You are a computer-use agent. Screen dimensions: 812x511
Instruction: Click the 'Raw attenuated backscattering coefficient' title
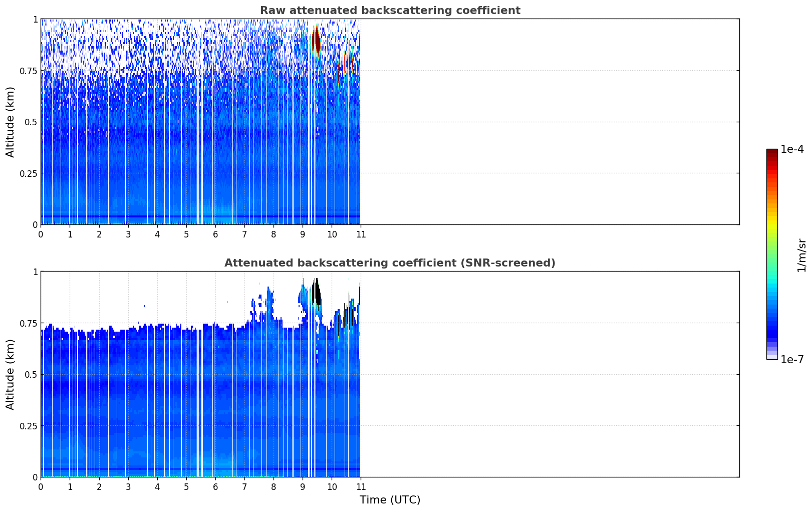pyautogui.click(x=390, y=11)
